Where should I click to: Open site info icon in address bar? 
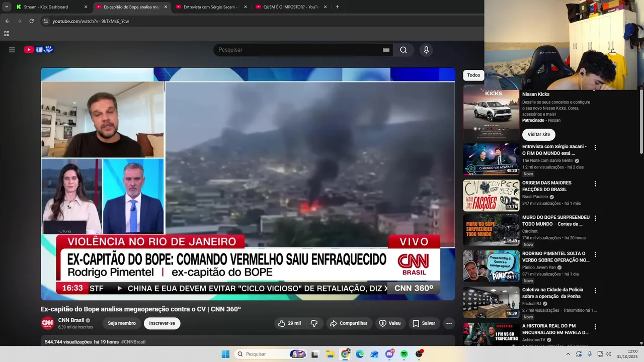pyautogui.click(x=46, y=21)
